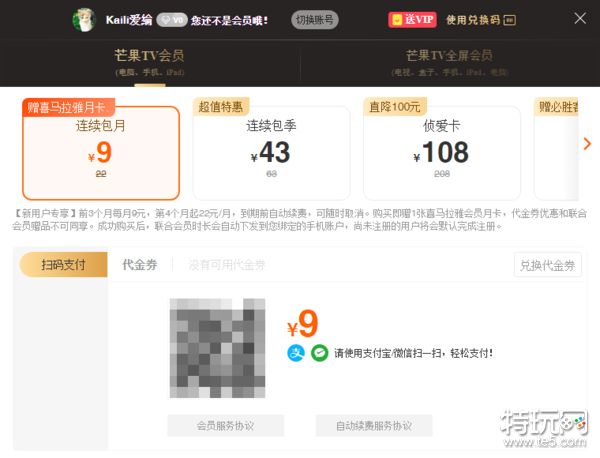The image size is (600, 458).
Task: Click the user avatar picture
Action: click(83, 20)
